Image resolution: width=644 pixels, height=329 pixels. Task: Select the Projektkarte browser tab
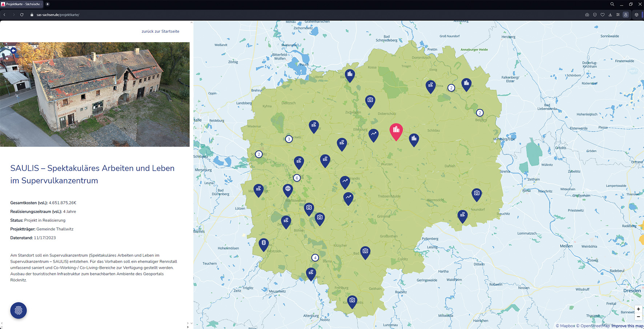coord(22,4)
